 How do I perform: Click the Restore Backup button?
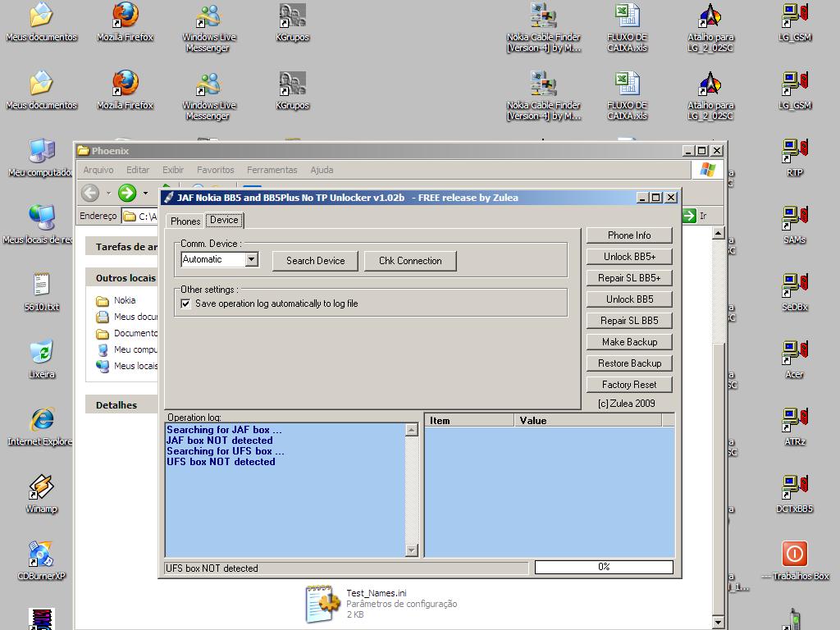629,363
